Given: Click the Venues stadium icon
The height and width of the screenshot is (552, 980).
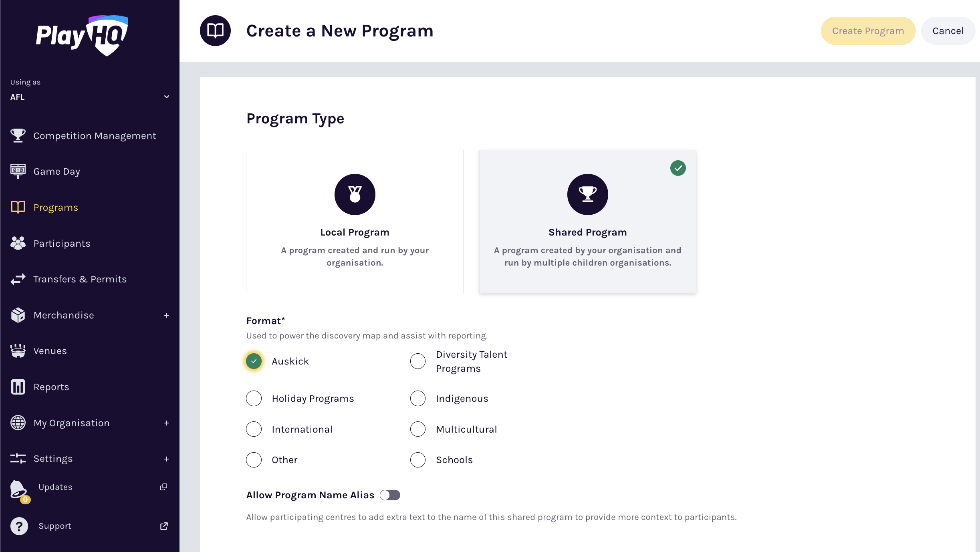Looking at the screenshot, I should click(18, 351).
